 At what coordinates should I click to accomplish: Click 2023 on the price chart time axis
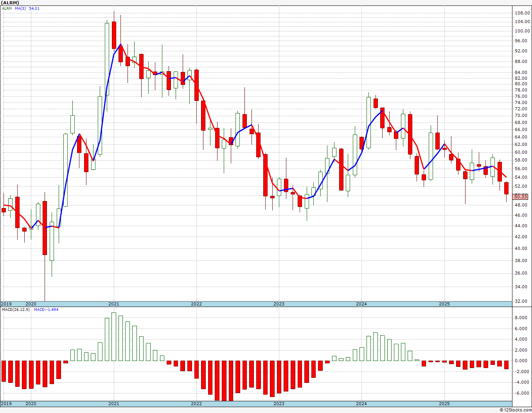[x=279, y=304]
